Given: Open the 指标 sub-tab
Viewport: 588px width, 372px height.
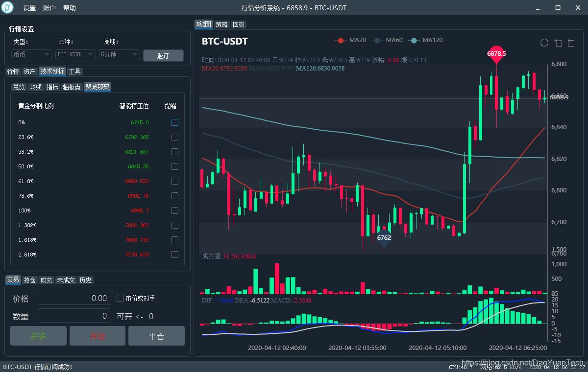Looking at the screenshot, I should [52, 87].
